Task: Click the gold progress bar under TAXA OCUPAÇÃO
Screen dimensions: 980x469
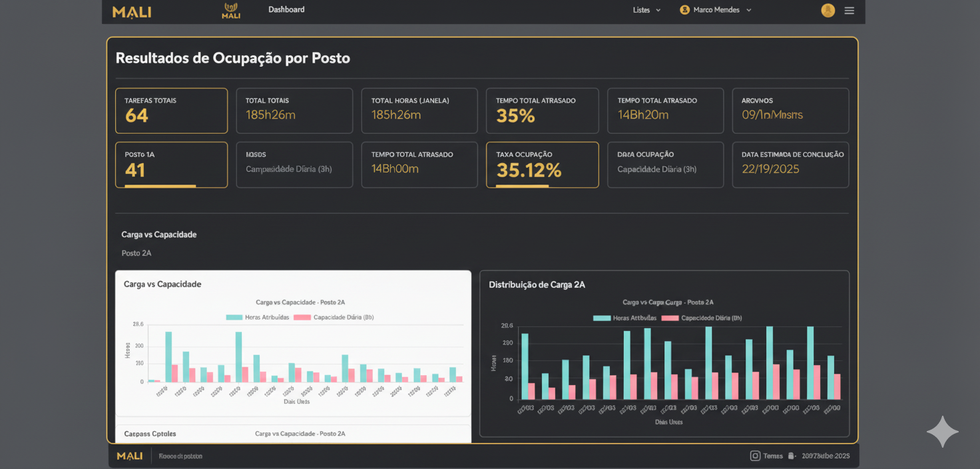Action: [524, 185]
